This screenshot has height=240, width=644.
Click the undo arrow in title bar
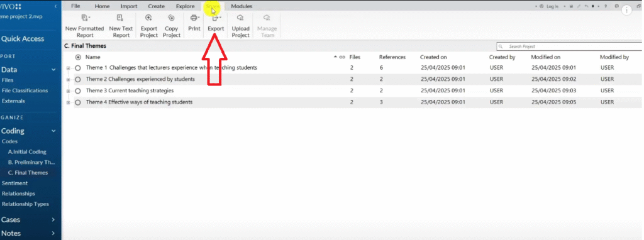[587, 6]
